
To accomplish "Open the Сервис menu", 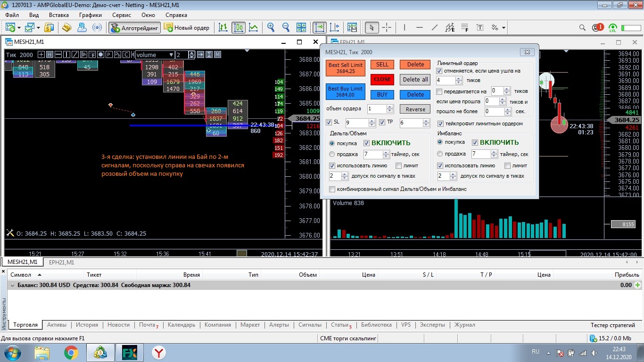I will [122, 15].
